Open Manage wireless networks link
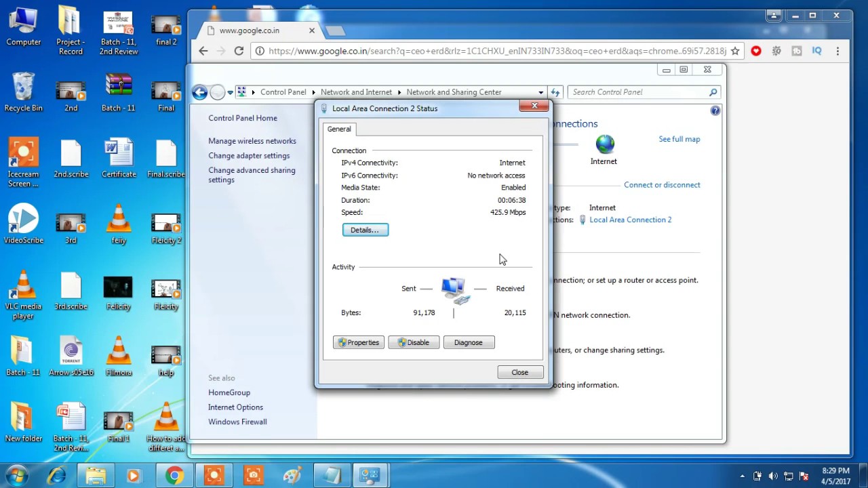868x488 pixels. pyautogui.click(x=252, y=141)
